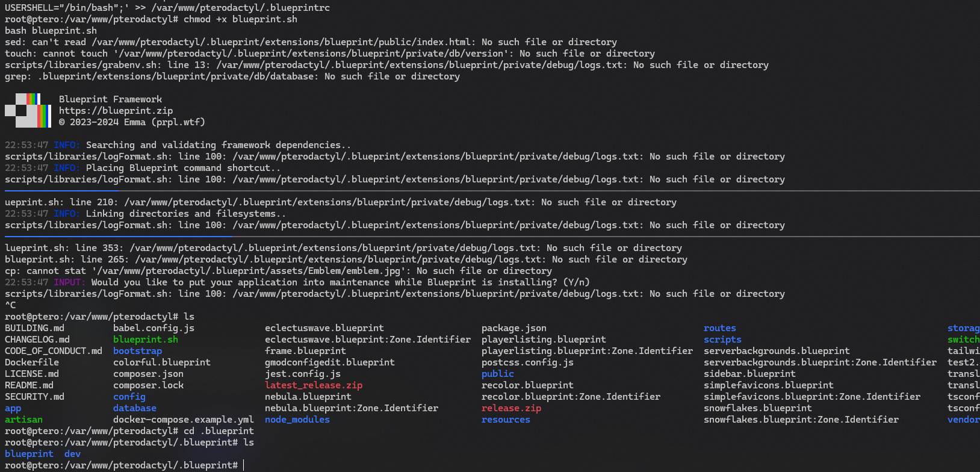
Task: Place cursor at the final shell prompt
Action: pos(244,465)
